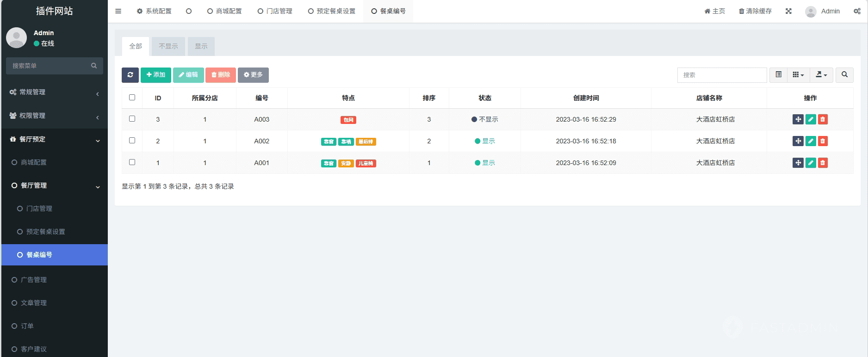Click the green edit icon for row A002

[810, 141]
